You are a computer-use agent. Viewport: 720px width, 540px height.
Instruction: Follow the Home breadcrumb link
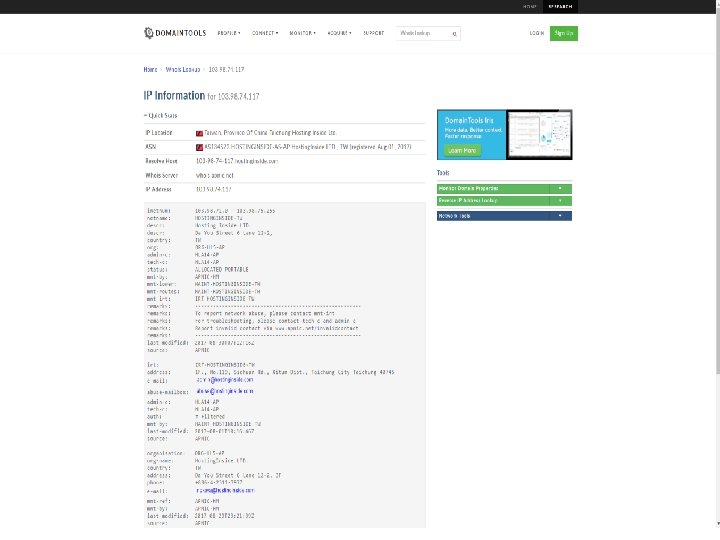pos(150,69)
